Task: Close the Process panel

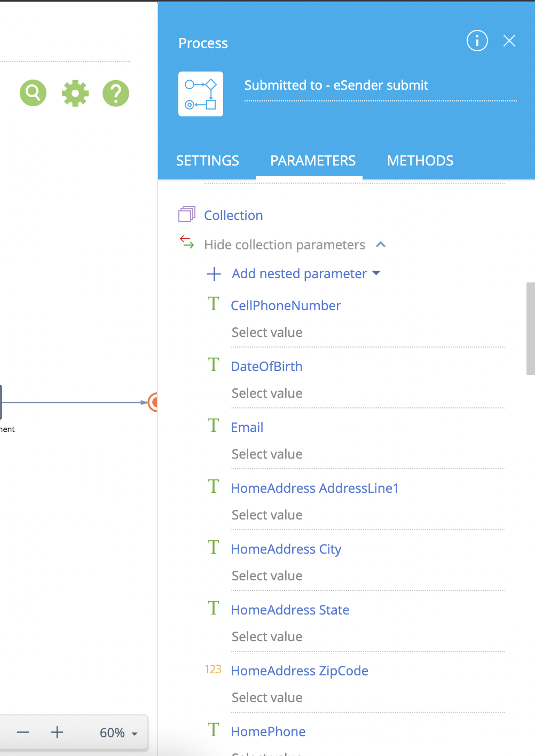Action: (509, 41)
